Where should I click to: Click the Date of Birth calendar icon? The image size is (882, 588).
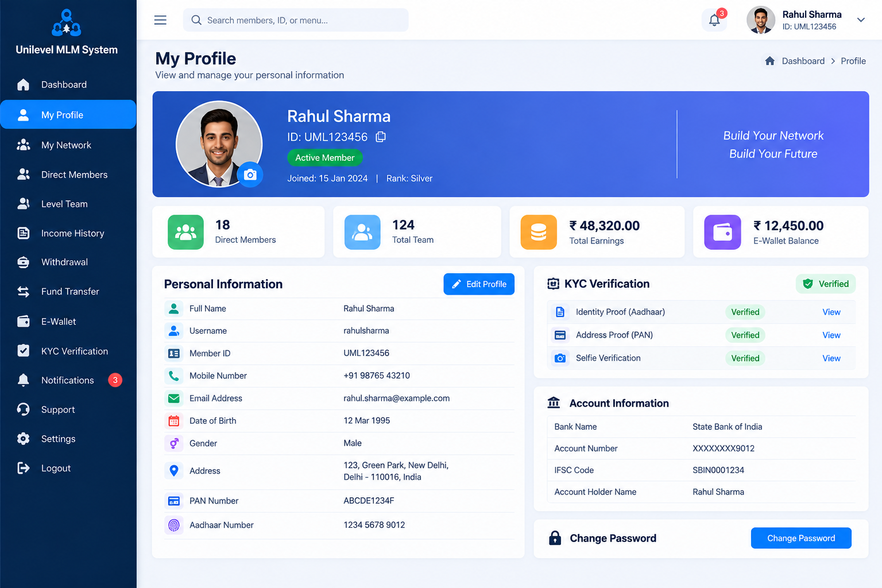coord(174,421)
